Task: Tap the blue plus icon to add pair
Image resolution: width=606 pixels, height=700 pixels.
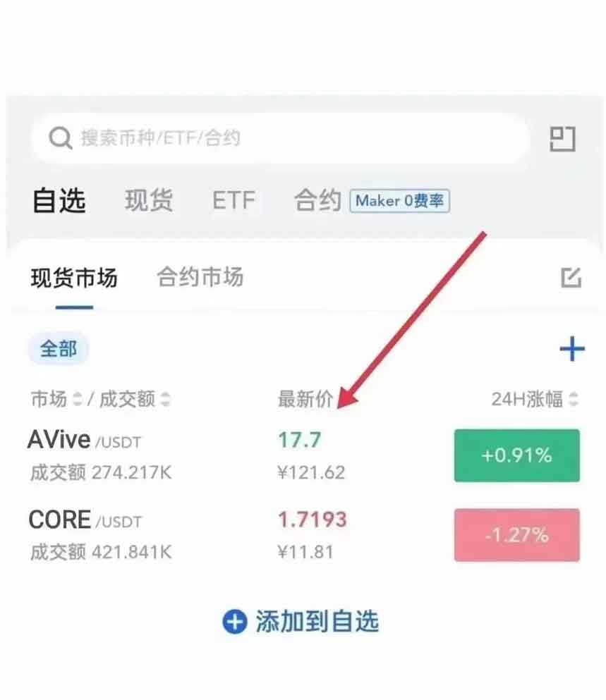Action: (x=572, y=349)
